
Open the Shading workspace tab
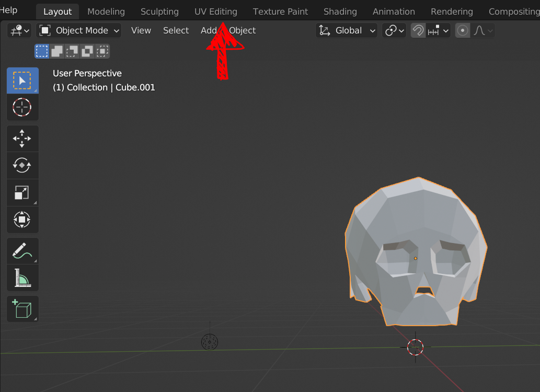tap(340, 11)
